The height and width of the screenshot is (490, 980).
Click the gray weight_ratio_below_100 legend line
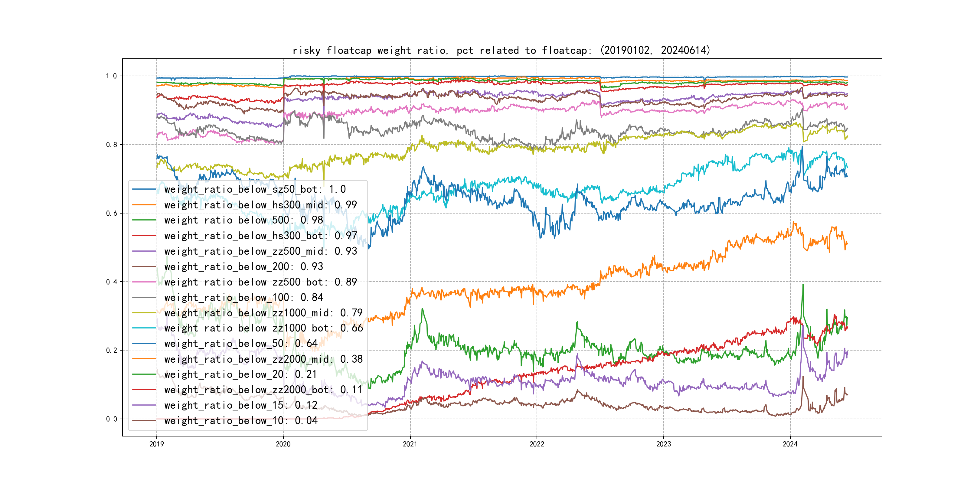coord(144,298)
